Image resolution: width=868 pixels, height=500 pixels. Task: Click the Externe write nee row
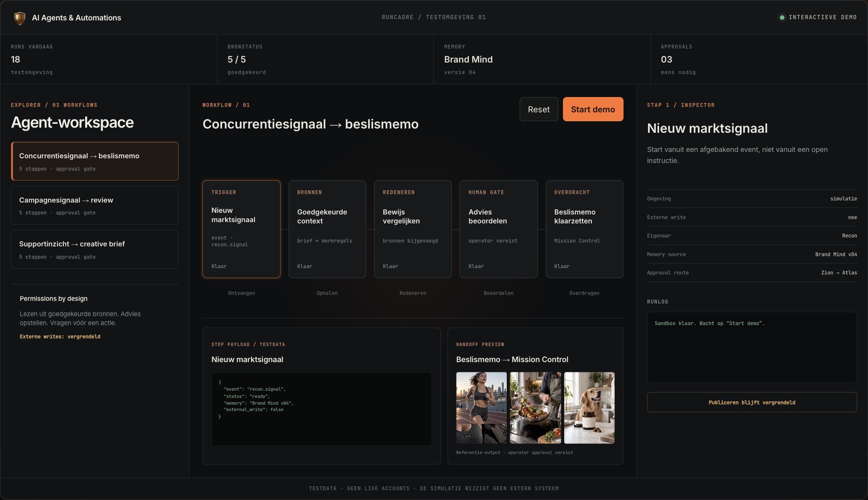752,217
